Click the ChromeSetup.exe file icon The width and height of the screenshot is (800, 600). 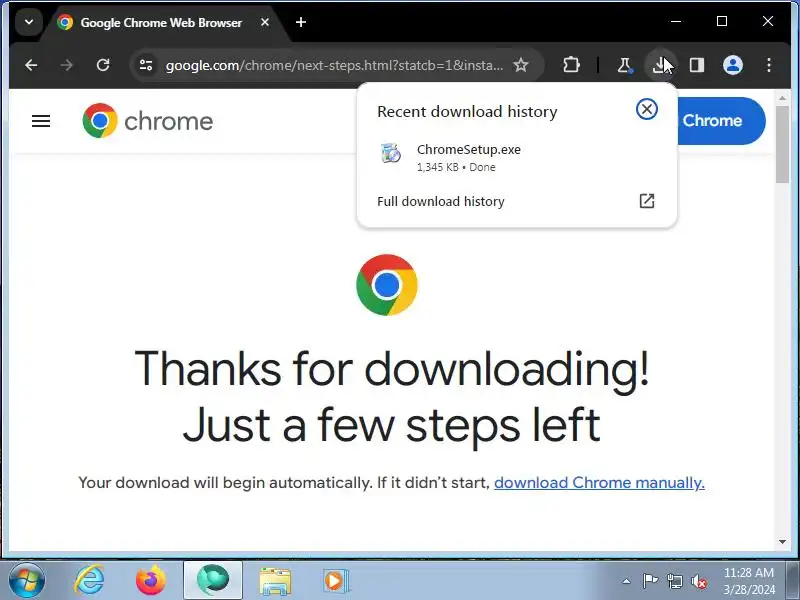click(391, 153)
